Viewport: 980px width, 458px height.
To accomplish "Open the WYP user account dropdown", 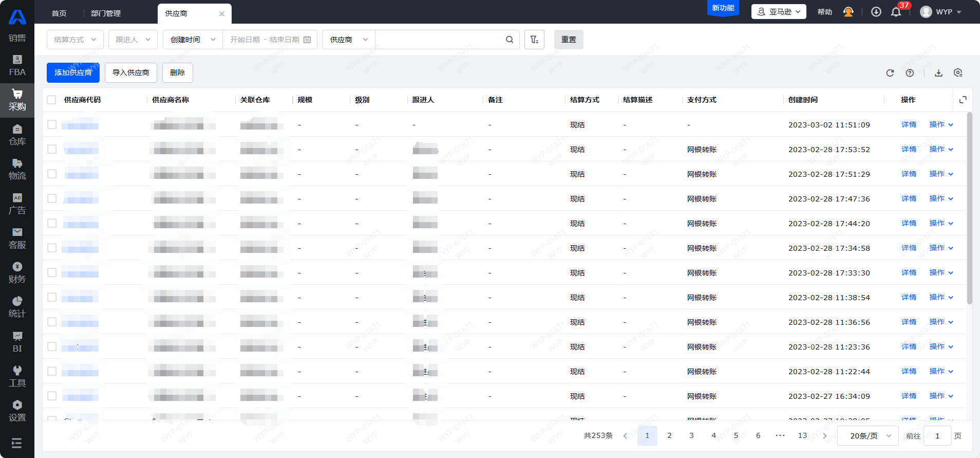I will [x=941, y=12].
